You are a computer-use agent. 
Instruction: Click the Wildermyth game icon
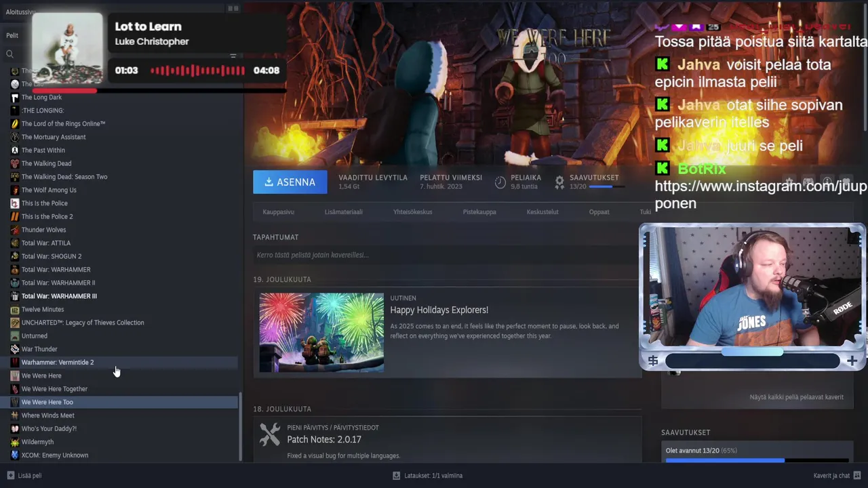pos(15,442)
